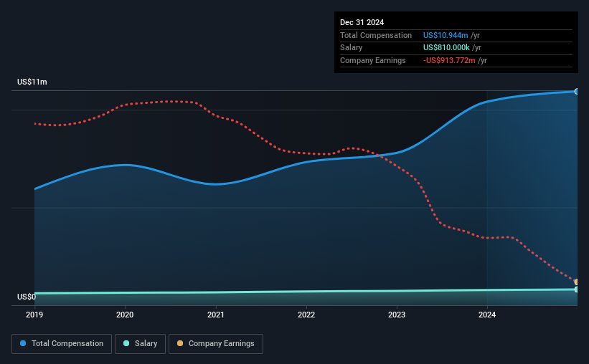Click the teal Salary legend dot
589x364 pixels.
click(x=126, y=343)
